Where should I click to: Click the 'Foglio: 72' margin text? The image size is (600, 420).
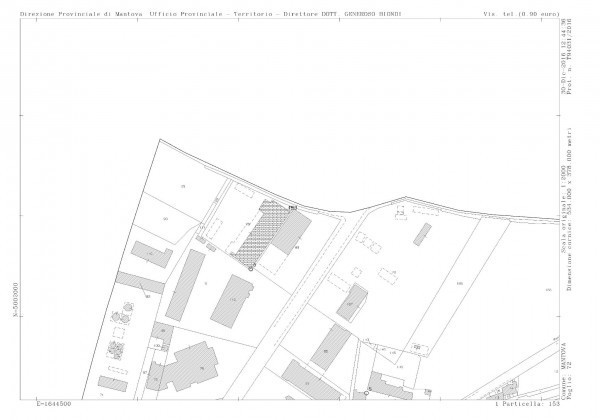pos(569,380)
